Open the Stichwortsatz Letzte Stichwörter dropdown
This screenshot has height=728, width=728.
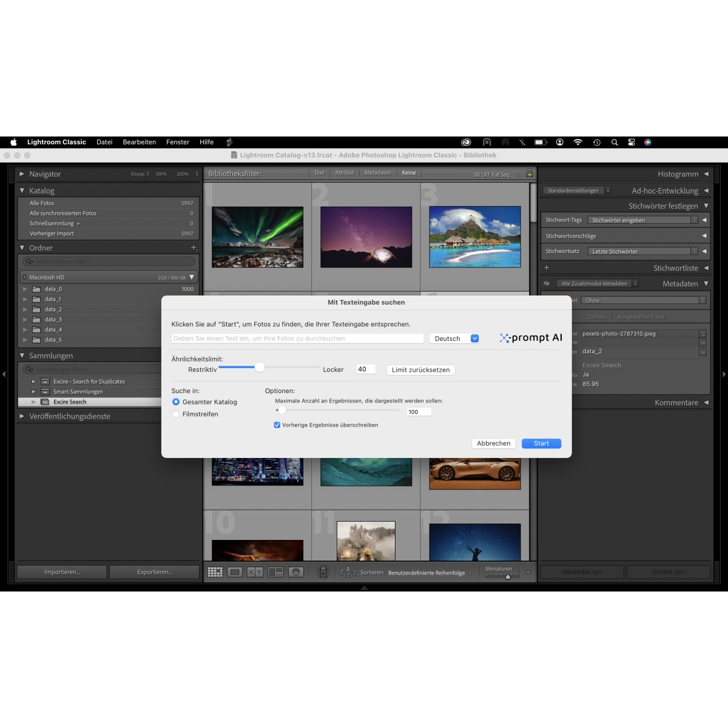(642, 251)
